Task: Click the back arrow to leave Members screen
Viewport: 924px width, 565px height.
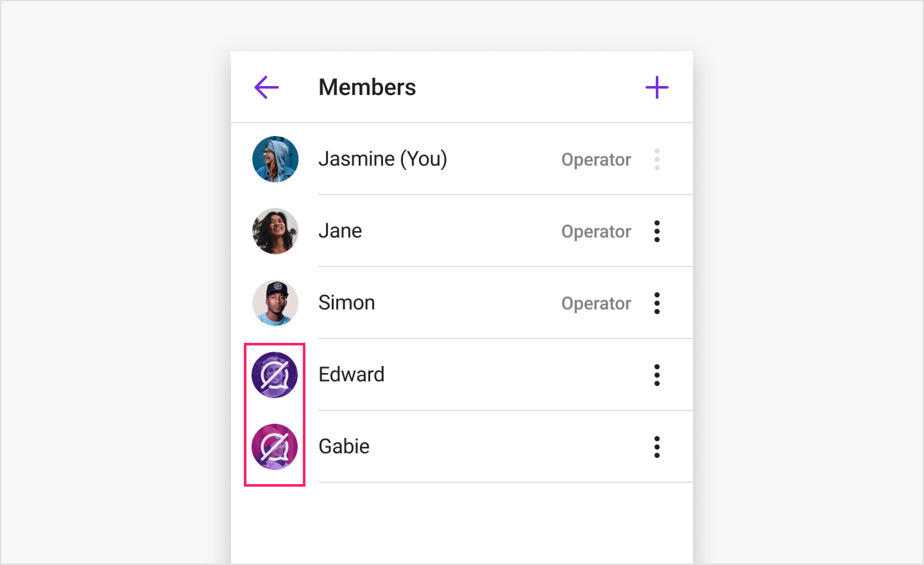Action: (x=266, y=87)
